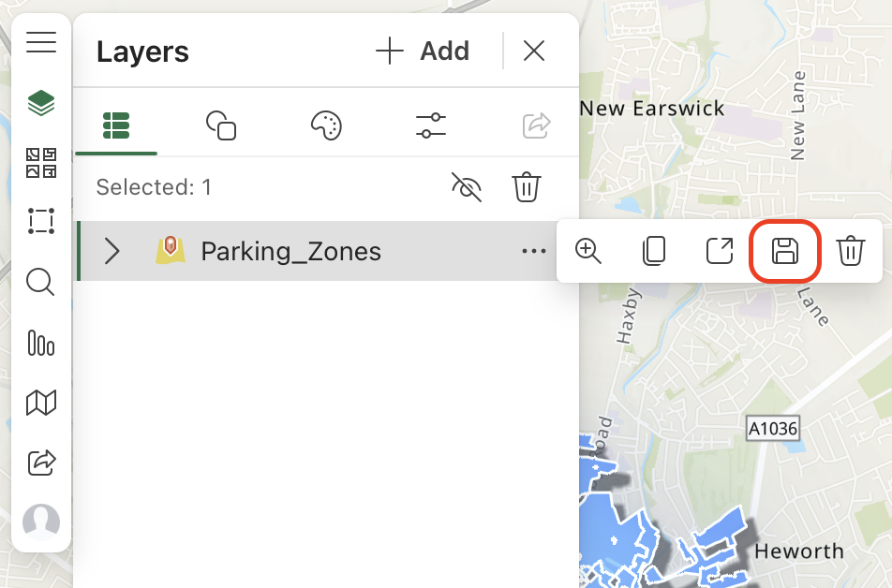This screenshot has height=588, width=892.
Task: Click the map icon in the sidebar
Action: (41, 403)
